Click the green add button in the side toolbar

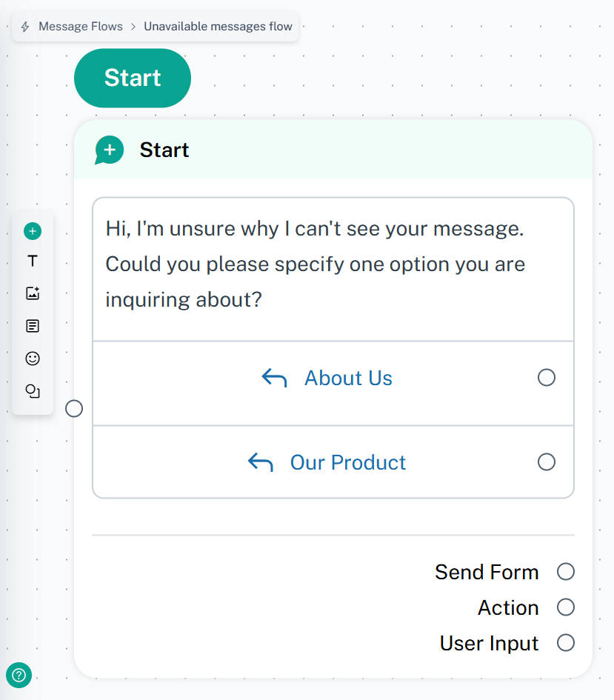click(33, 232)
